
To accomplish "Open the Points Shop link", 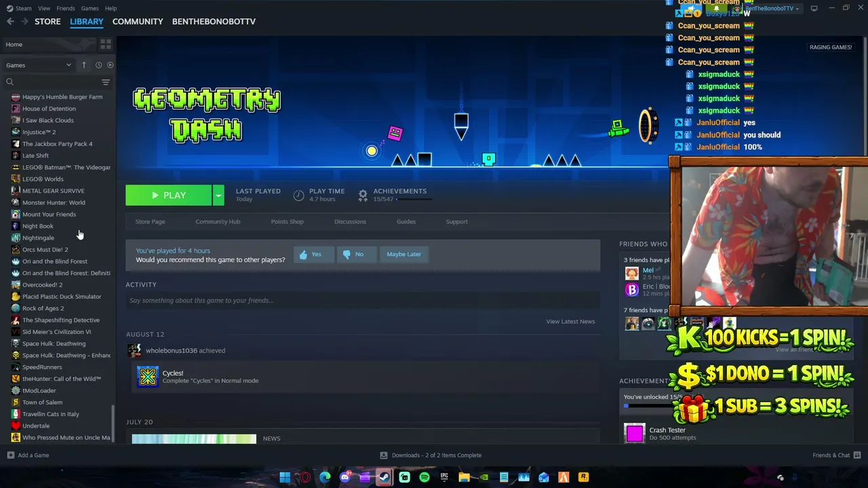I will (x=287, y=222).
